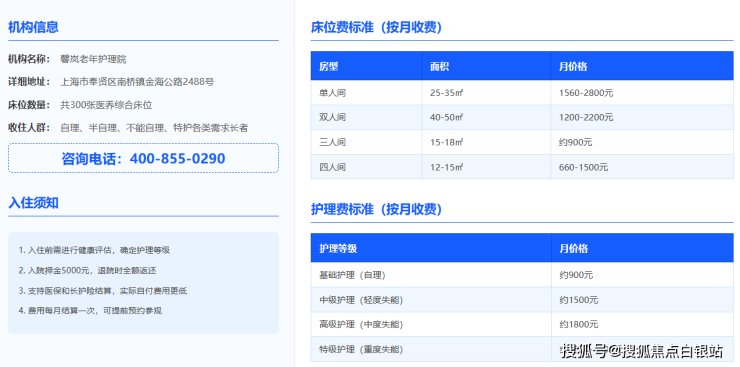Viewport: 740px width, 367px height.
Task: Click the 入住须知 heading
Action: pos(33,203)
